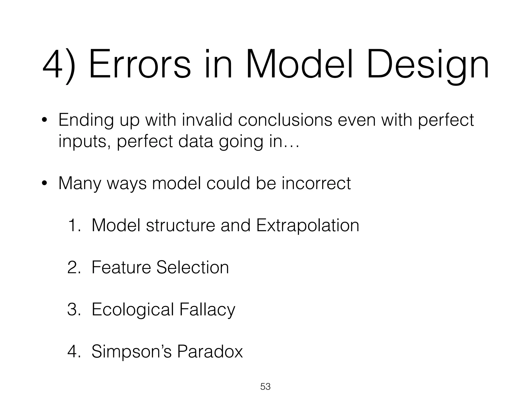
Task: Click the word "conclusions" in first bullet
Action: pos(285,120)
